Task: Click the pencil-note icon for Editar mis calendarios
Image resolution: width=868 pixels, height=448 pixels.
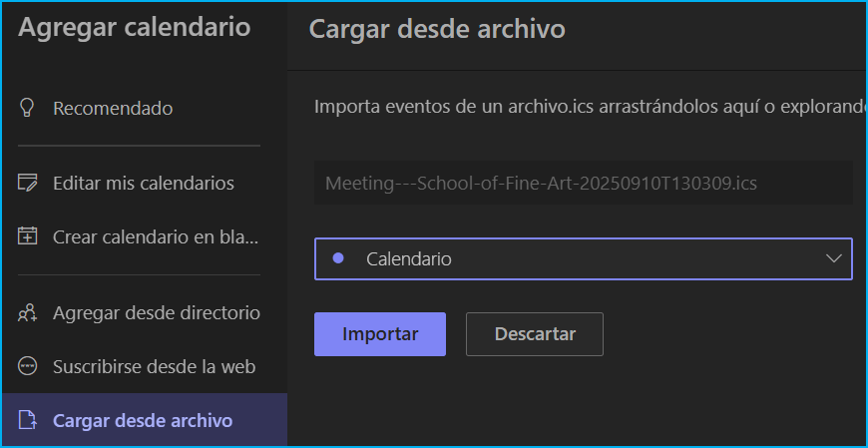Action: point(28,183)
